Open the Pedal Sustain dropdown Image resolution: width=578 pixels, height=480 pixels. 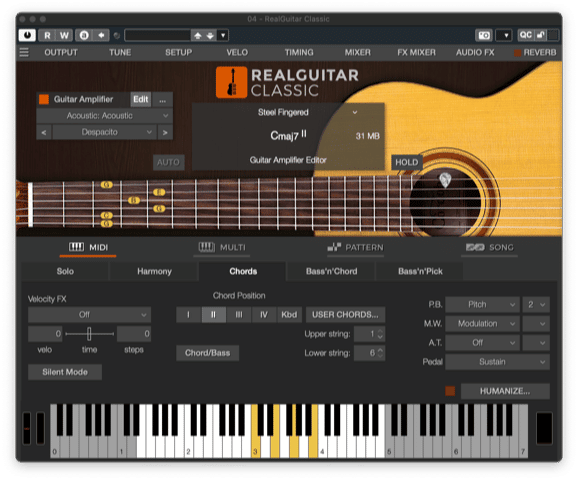click(x=498, y=362)
